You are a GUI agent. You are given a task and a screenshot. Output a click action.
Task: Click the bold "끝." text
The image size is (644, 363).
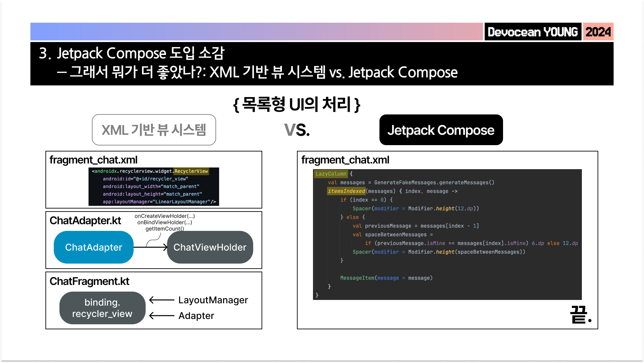tap(581, 314)
